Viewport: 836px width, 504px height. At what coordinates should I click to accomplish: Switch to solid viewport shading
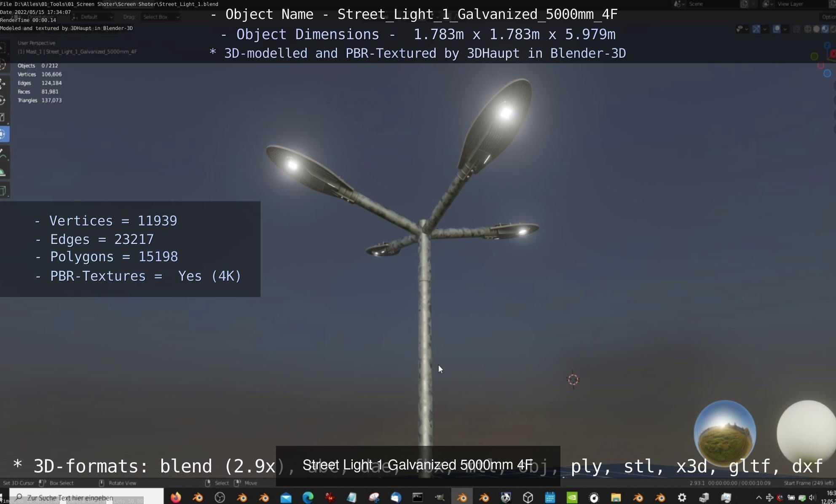pos(816,29)
